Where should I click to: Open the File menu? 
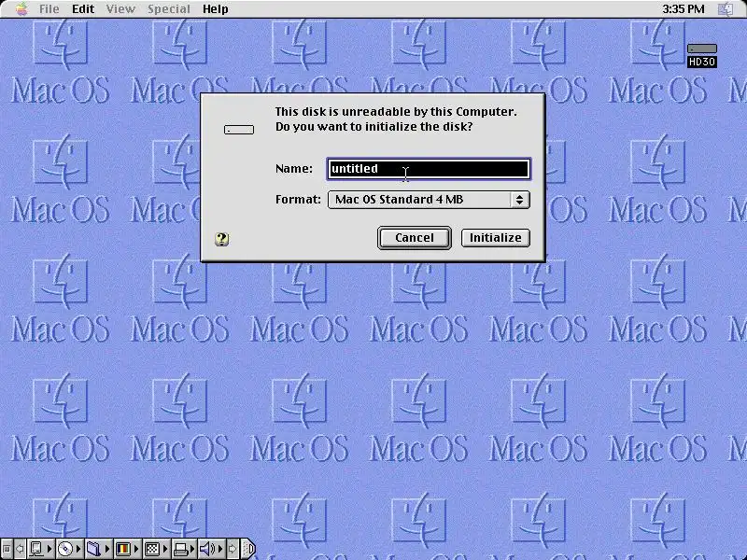tap(49, 8)
